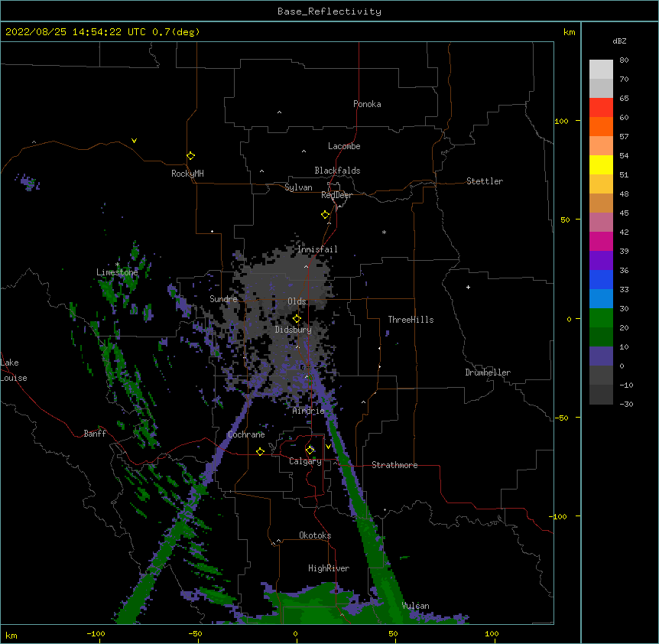Select the light blue 30-33 dBZ legend swatch

[x=601, y=299]
